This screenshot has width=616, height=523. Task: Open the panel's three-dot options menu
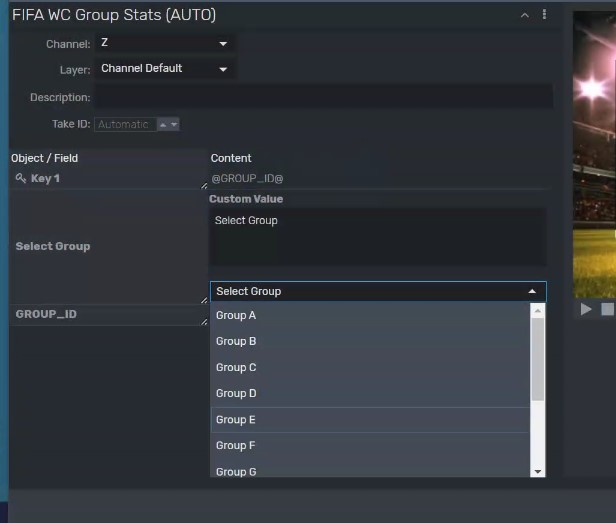coord(544,15)
